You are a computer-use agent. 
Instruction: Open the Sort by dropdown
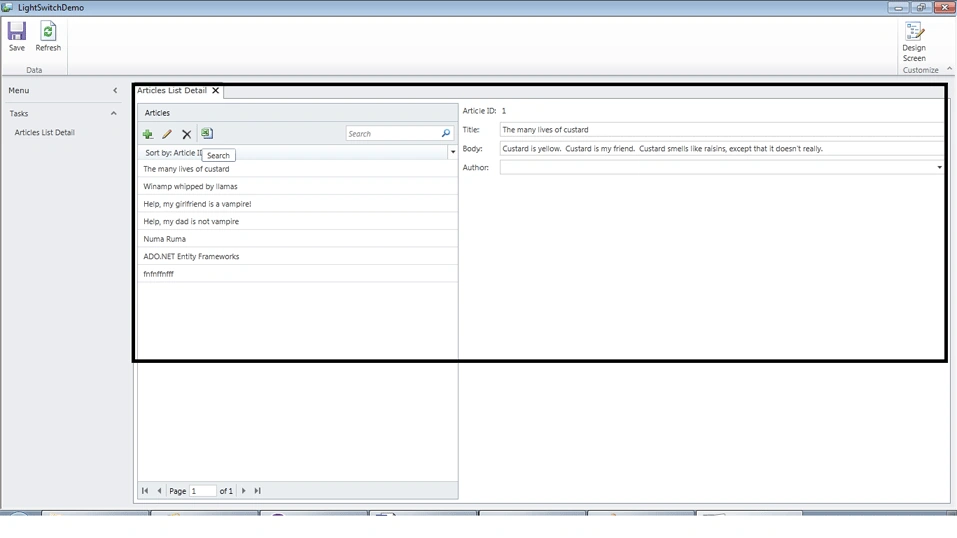click(x=453, y=152)
